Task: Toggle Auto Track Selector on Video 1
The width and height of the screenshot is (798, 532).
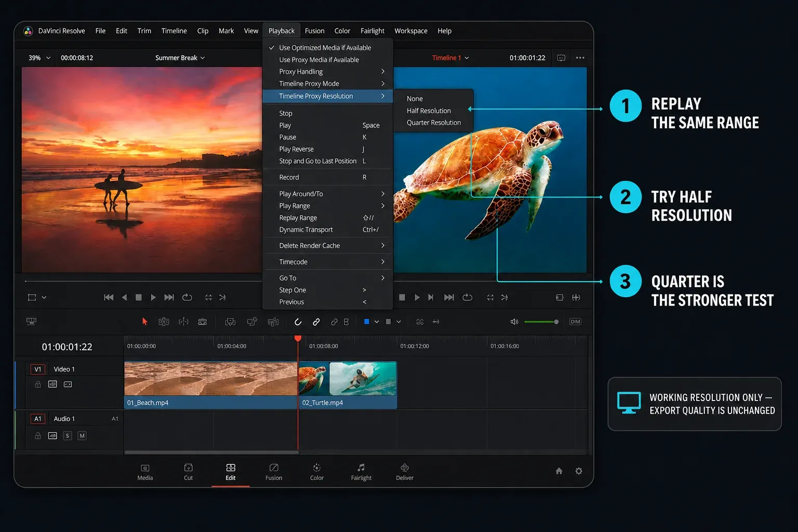Action: 52,384
